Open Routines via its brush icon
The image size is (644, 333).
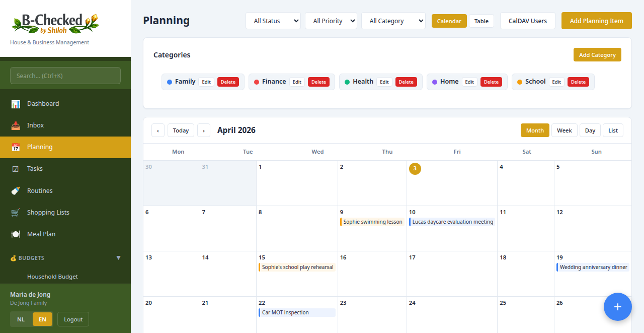(x=17, y=190)
